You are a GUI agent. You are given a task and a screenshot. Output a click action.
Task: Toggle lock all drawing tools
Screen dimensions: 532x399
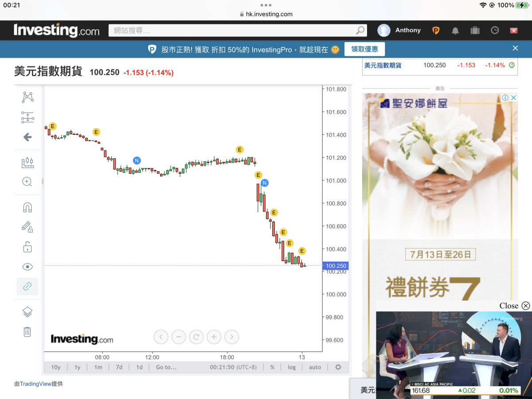pyautogui.click(x=27, y=246)
